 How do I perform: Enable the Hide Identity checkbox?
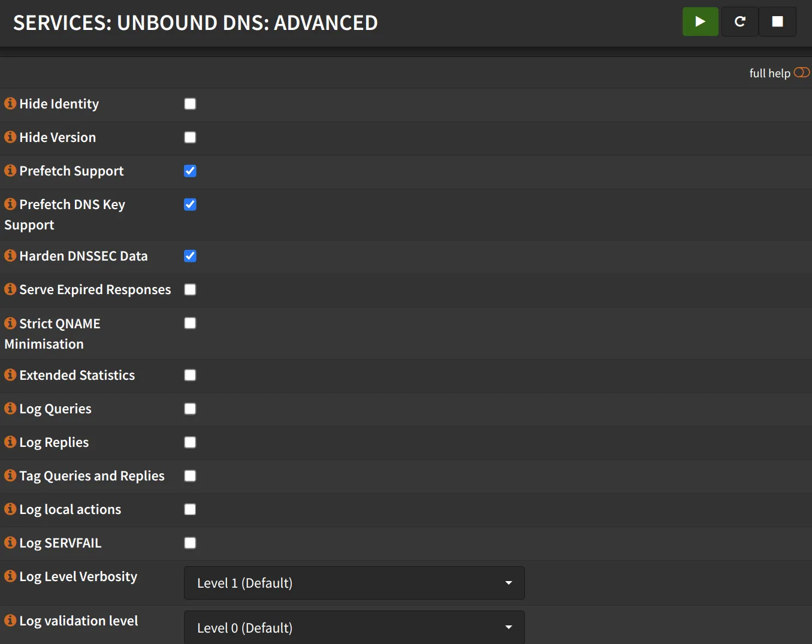pyautogui.click(x=190, y=104)
